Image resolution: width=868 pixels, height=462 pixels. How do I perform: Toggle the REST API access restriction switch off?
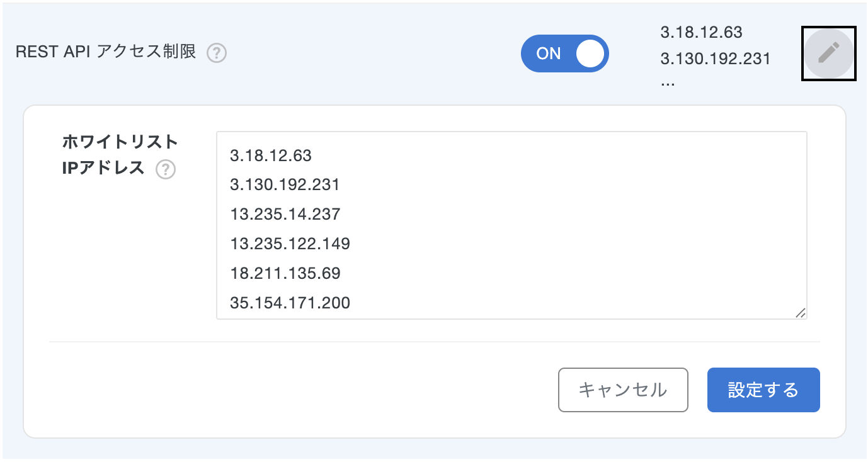pos(565,54)
